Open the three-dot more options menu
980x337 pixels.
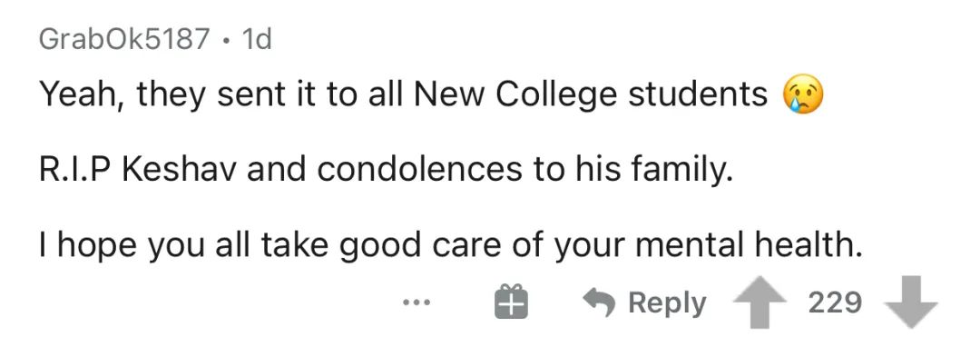click(416, 302)
